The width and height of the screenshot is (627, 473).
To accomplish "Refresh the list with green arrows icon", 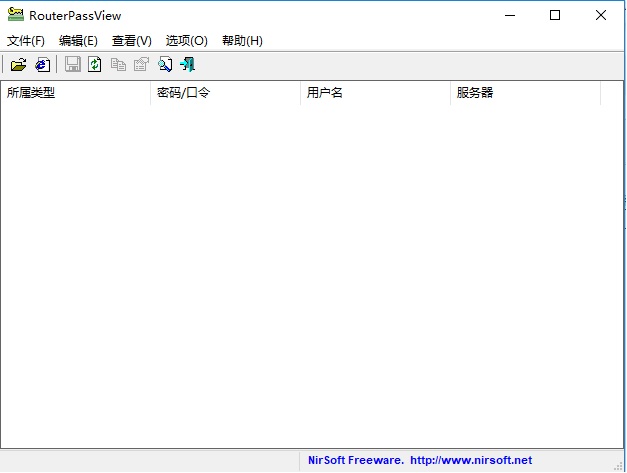I will [95, 64].
